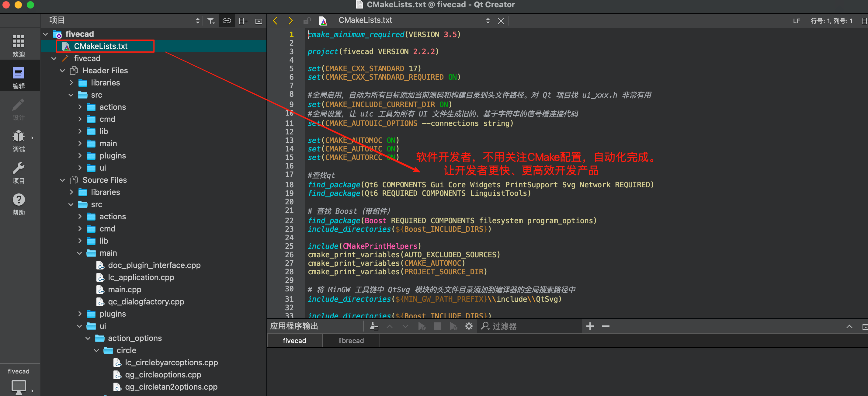Open the 帮助 (Help) mode
Screen dimensions: 868x396
coord(19,204)
